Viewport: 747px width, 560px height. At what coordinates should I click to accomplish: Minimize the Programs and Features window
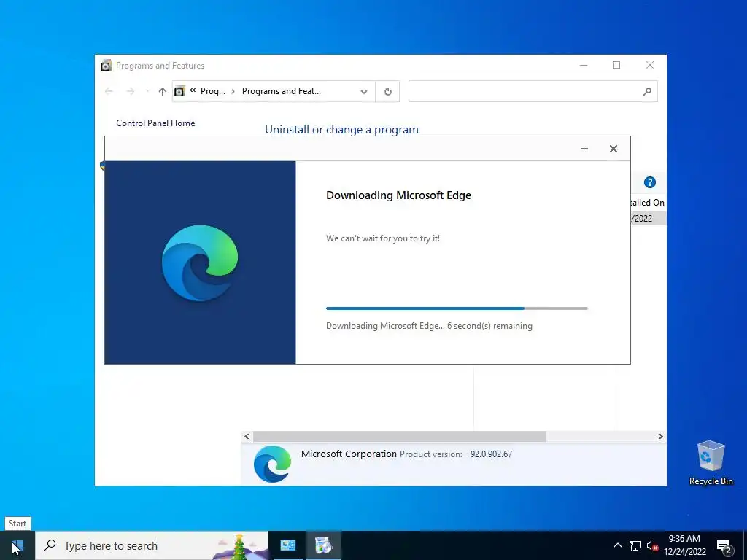point(584,65)
